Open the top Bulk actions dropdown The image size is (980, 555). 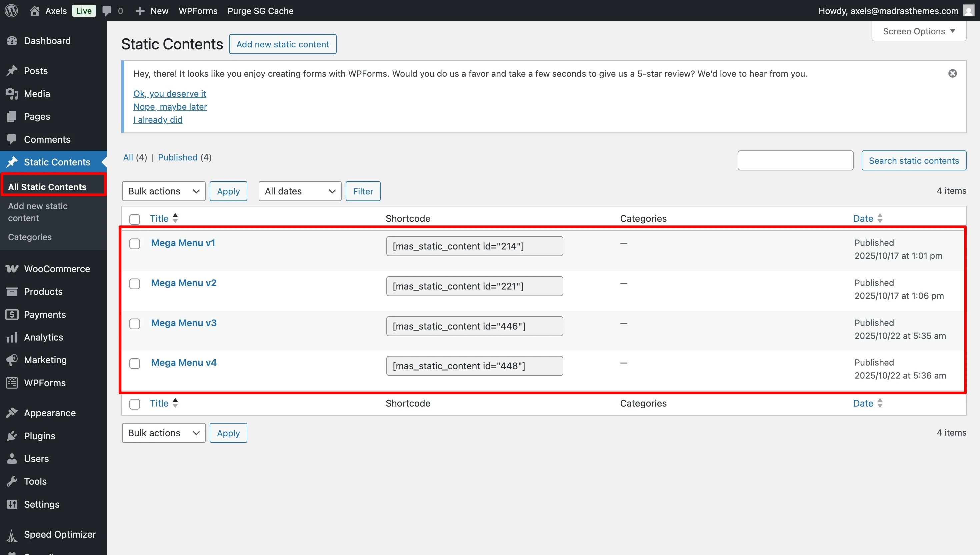click(163, 191)
